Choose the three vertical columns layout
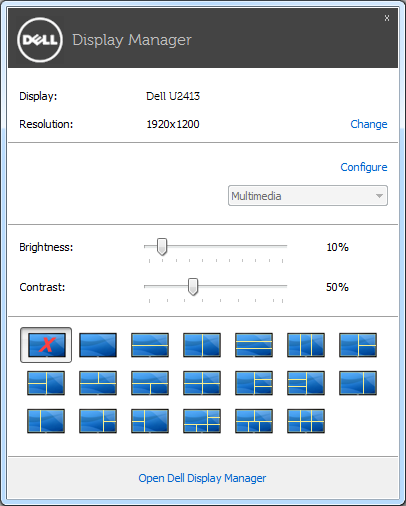This screenshot has width=406, height=506. tap(306, 345)
